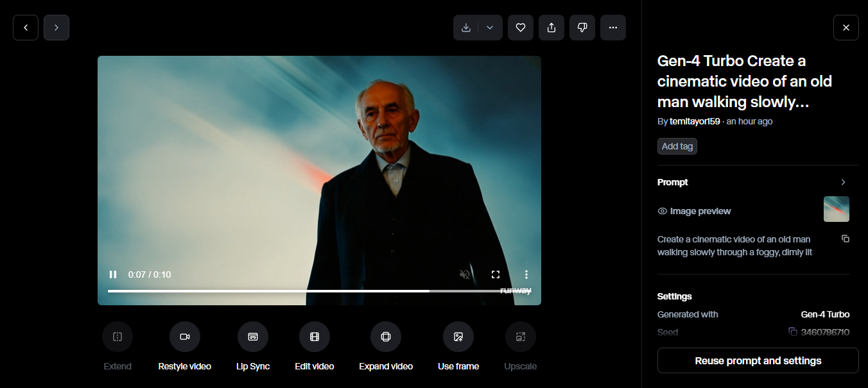Seek on the video progress bar
The height and width of the screenshot is (388, 868).
(x=319, y=291)
